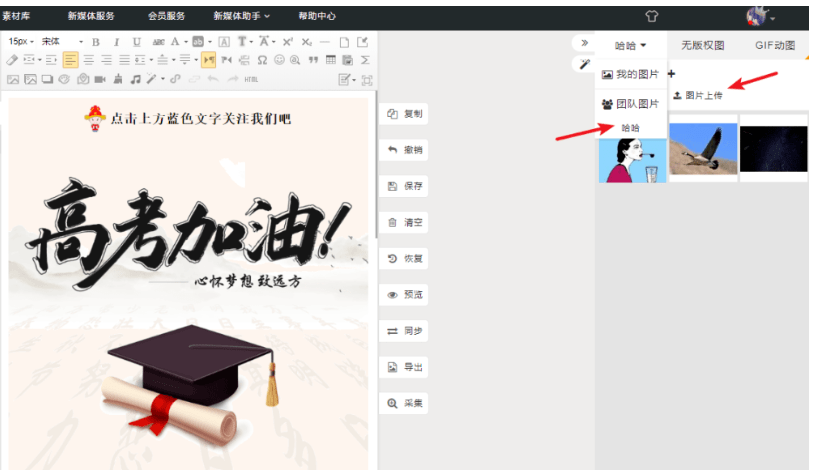This screenshot has height=471, width=813.
Task: Open the background highlight color dropdown arrow
Action: coord(209,42)
